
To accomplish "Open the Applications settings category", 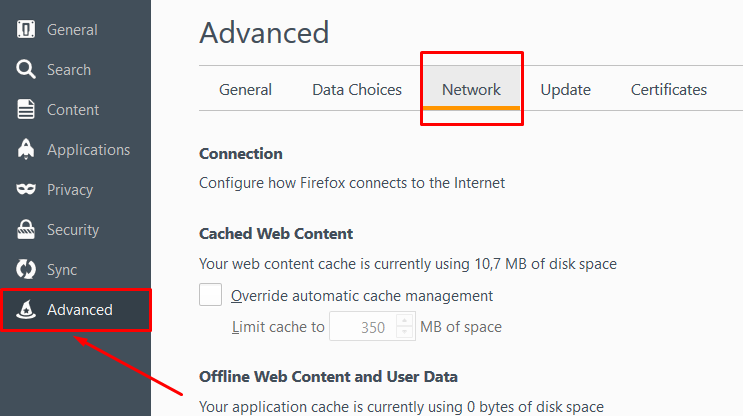I will [88, 150].
